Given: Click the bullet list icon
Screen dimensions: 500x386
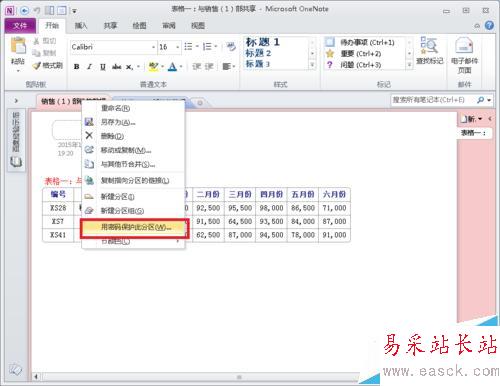Looking at the screenshot, I should coord(188,46).
